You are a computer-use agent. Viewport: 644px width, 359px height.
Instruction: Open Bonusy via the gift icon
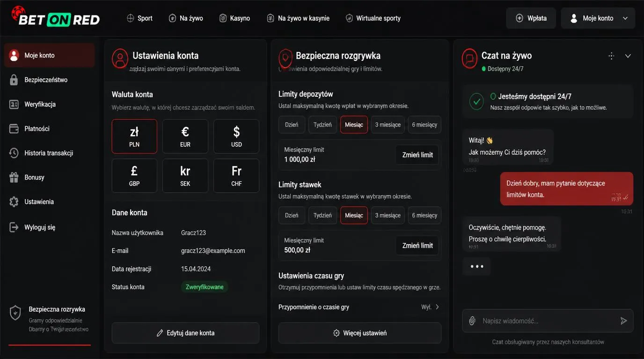click(14, 177)
